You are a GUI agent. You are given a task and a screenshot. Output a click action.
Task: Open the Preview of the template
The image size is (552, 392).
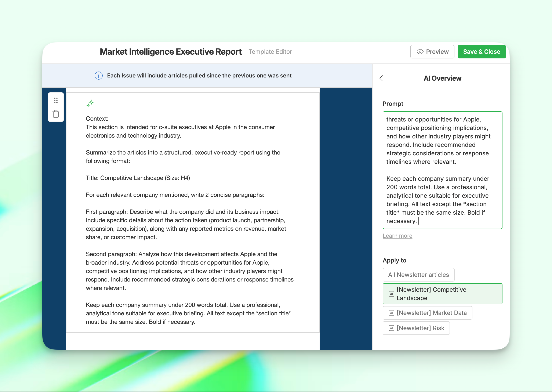click(432, 52)
